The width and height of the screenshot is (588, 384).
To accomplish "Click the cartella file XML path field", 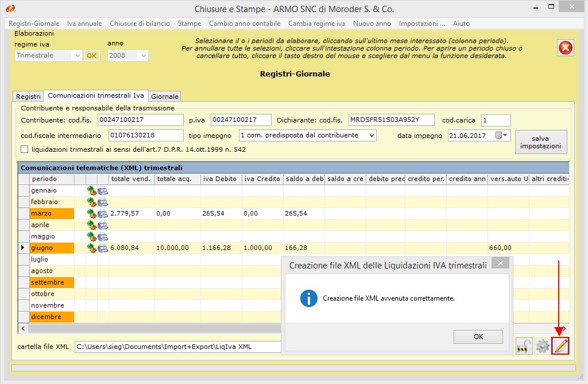I will (178, 347).
